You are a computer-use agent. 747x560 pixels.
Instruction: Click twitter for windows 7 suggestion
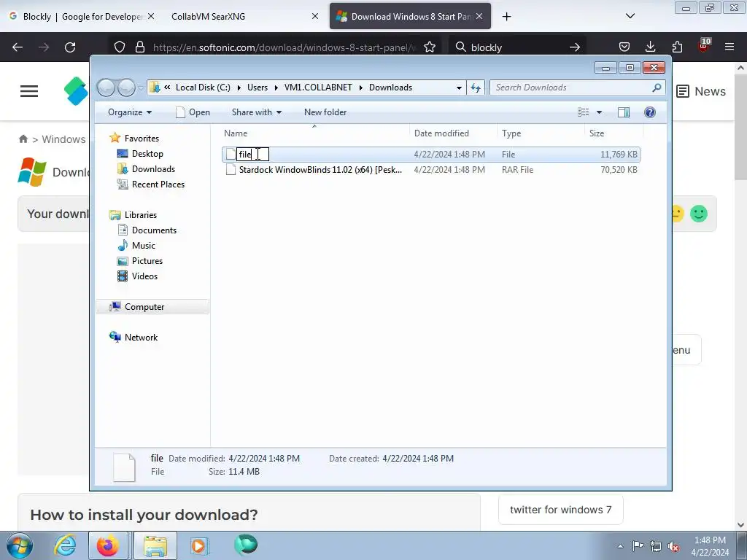pyautogui.click(x=561, y=510)
